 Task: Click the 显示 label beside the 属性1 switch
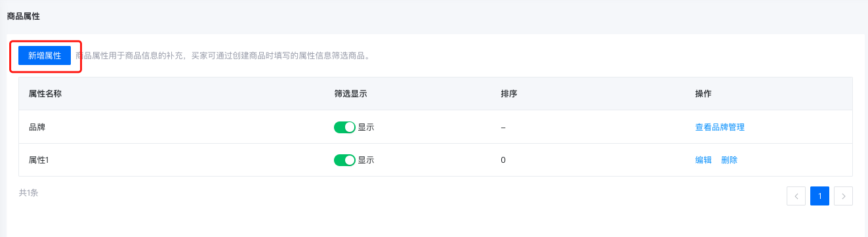pos(366,160)
